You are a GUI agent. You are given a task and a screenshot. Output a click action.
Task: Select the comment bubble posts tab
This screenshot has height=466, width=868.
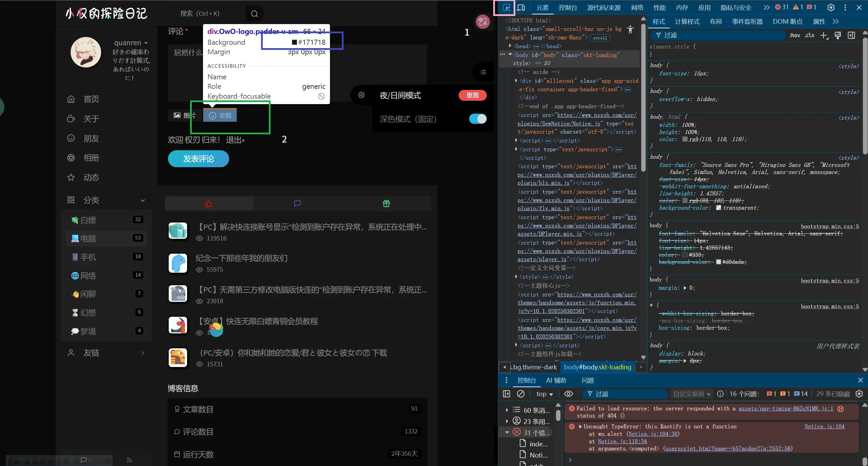pos(297,203)
